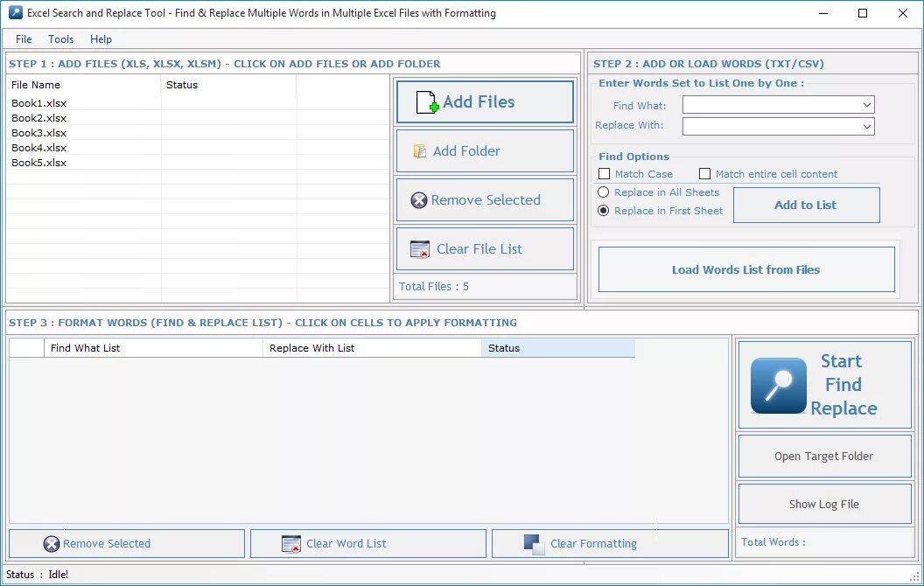The image size is (924, 586).
Task: Click the magnifier Start Find Replace icon
Action: pos(779,385)
